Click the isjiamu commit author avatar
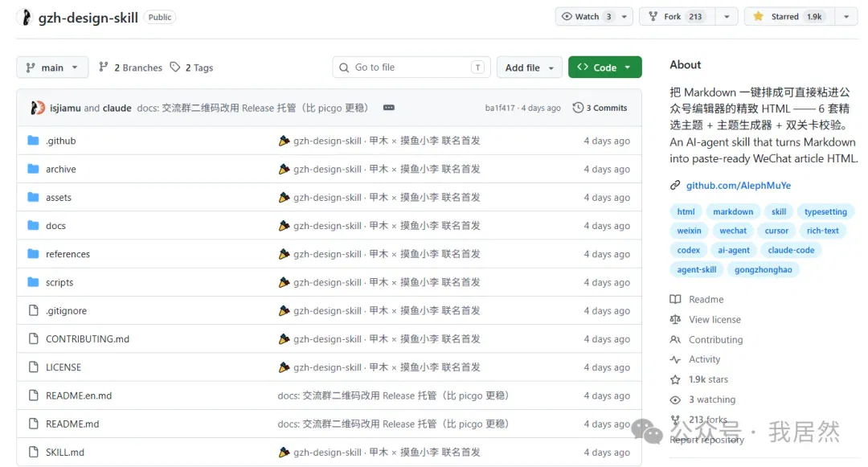Viewport: 868px width, 467px height. 37,108
